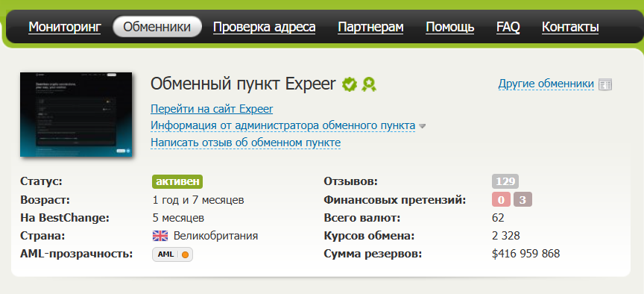The width and height of the screenshot is (644, 294).
Task: Go to the Партнерам section
Action: tap(370, 27)
